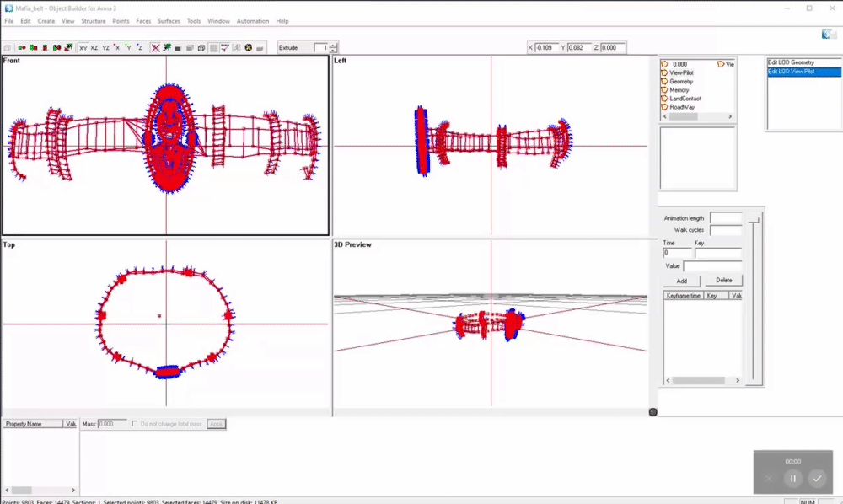This screenshot has height=504, width=843.
Task: Click the Time input field
Action: click(x=678, y=253)
